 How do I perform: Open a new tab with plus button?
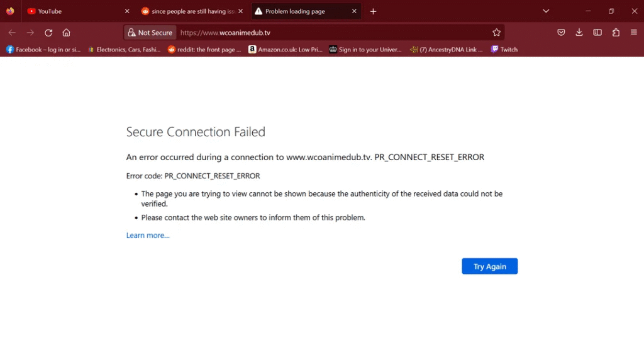point(373,11)
